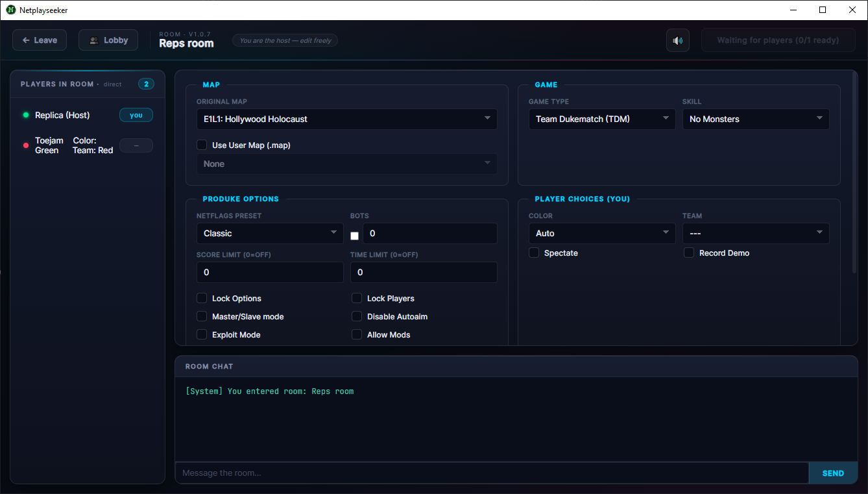Open the Original Map dropdown
Viewport: 868px width, 494px height.
[x=347, y=119]
